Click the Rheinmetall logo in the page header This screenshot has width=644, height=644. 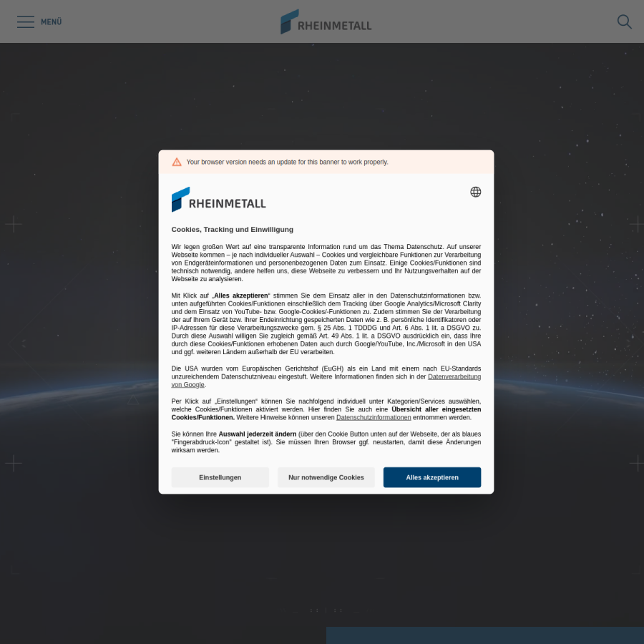326,21
